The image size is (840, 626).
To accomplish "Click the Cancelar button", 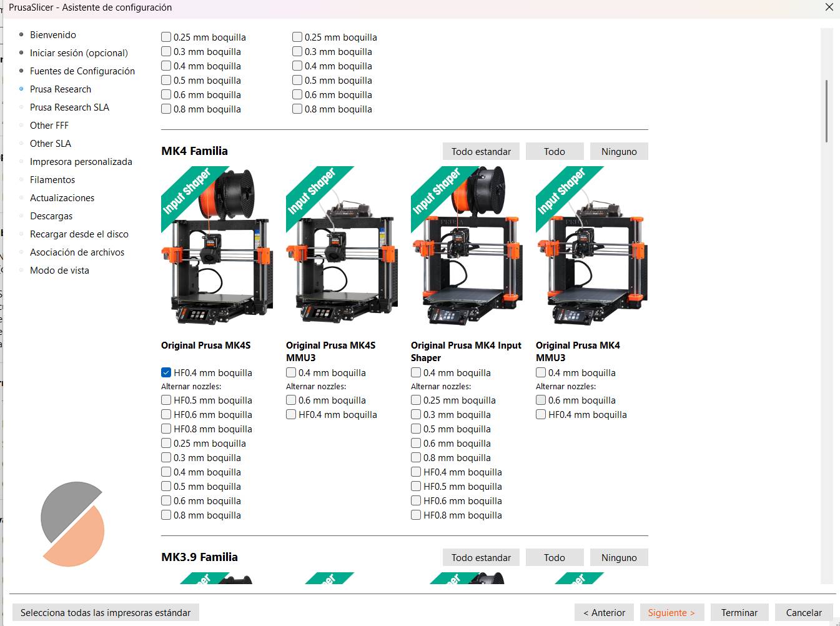I will [804, 613].
